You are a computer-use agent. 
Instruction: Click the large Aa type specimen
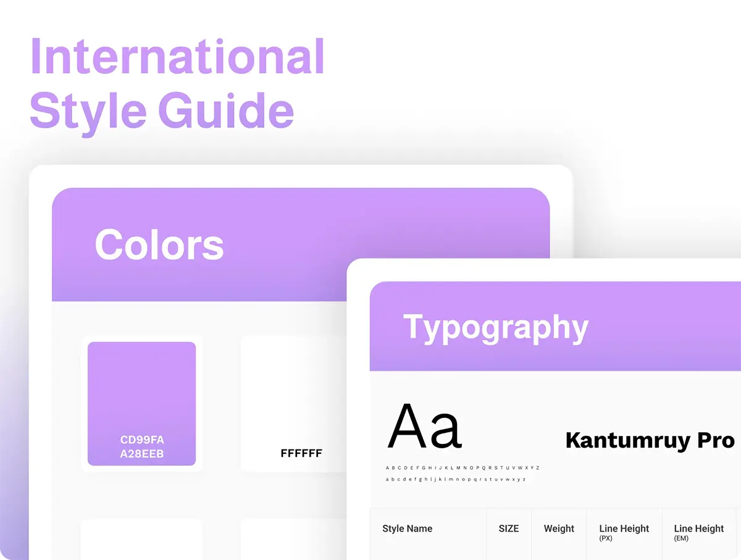[424, 427]
